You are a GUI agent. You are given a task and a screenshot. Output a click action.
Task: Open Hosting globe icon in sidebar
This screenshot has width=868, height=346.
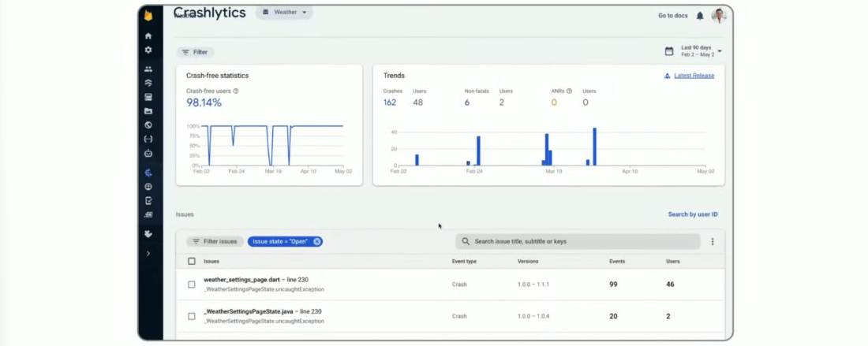pos(148,125)
